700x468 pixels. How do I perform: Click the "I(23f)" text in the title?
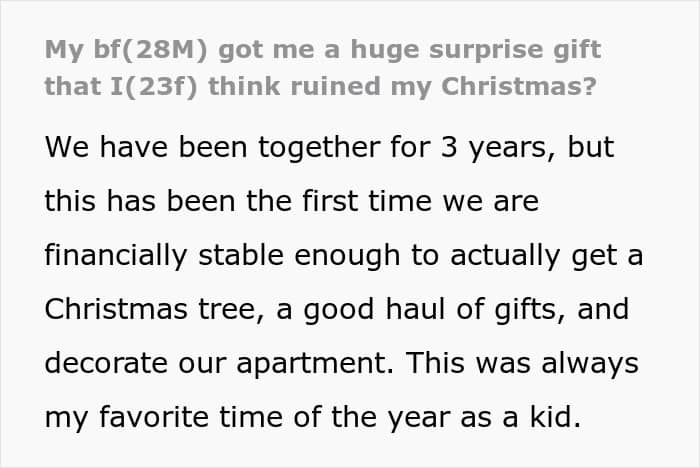(153, 87)
